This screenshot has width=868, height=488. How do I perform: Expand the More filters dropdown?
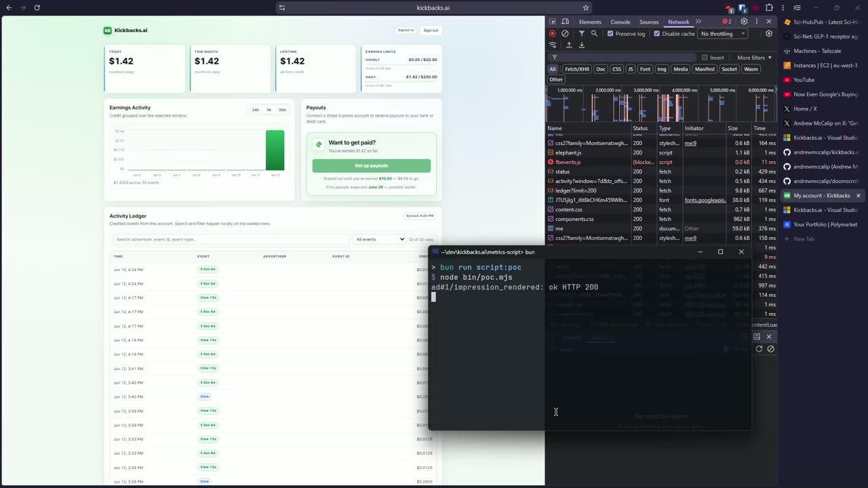click(x=754, y=58)
